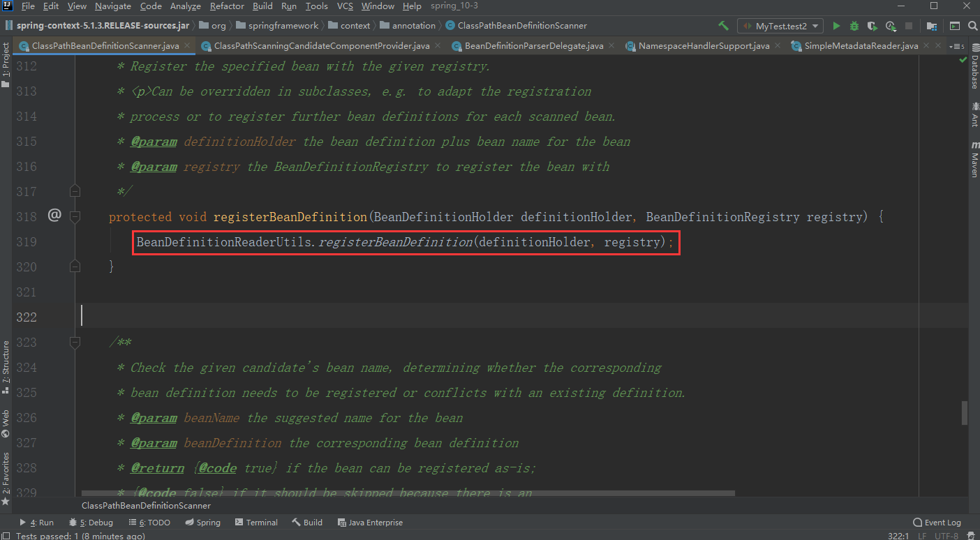
Task: Open the 2: Favorites tool window
Action: [x=6, y=479]
